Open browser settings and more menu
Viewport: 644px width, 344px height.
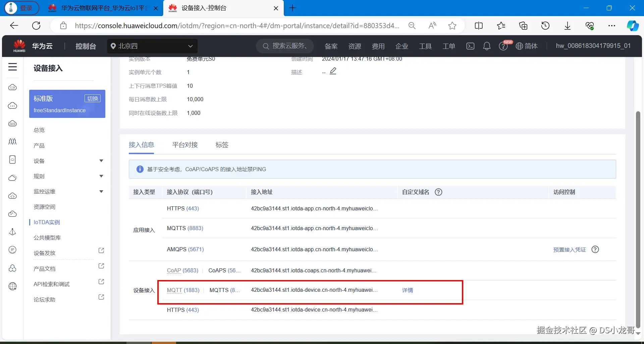(612, 25)
